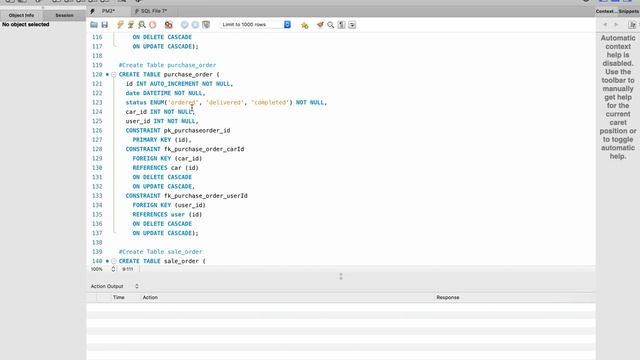Switch to the PM2* editor tab
The width and height of the screenshot is (640, 360).
[x=108, y=11]
